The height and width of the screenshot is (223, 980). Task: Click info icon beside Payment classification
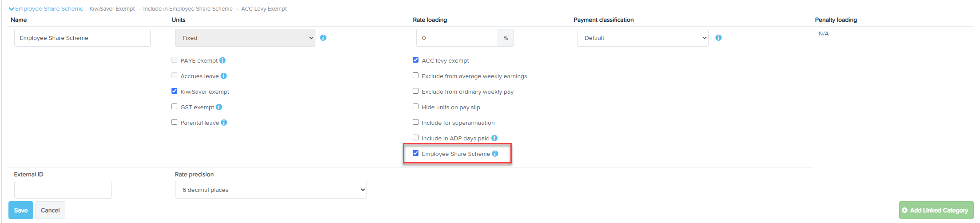[x=719, y=38]
